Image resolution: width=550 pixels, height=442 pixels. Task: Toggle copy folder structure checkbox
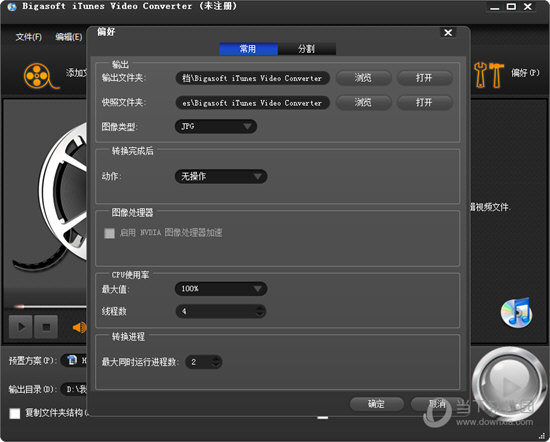point(15,413)
